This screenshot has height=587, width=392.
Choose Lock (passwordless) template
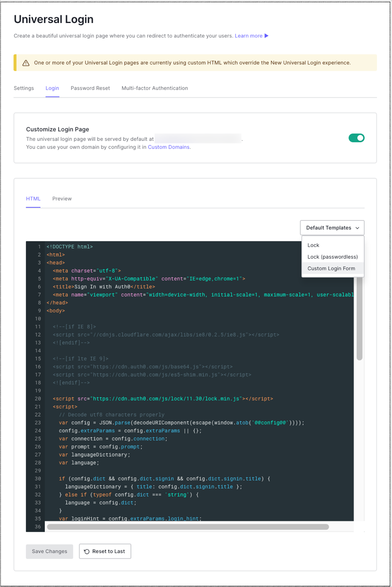coord(332,257)
